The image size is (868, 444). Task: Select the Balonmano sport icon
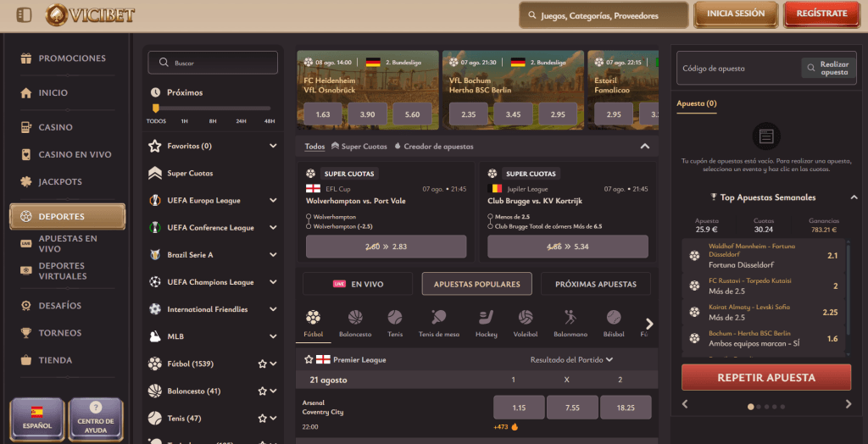[x=570, y=318]
